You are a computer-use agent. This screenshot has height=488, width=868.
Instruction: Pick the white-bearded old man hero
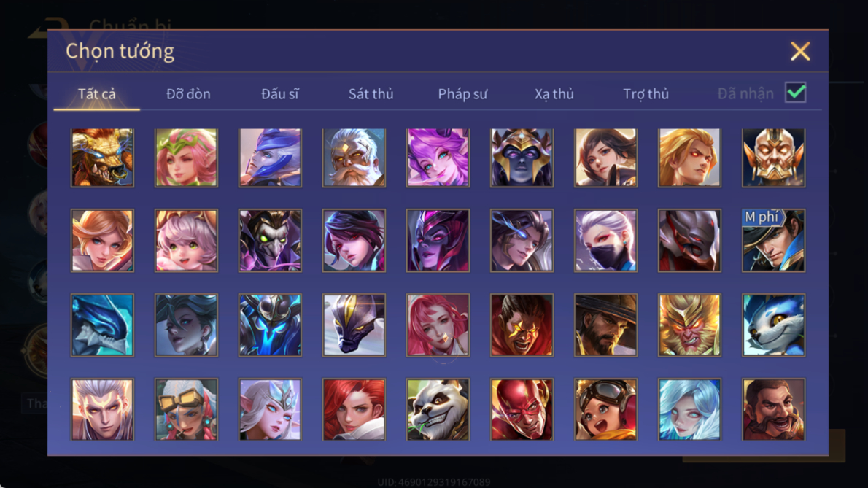[x=354, y=158]
